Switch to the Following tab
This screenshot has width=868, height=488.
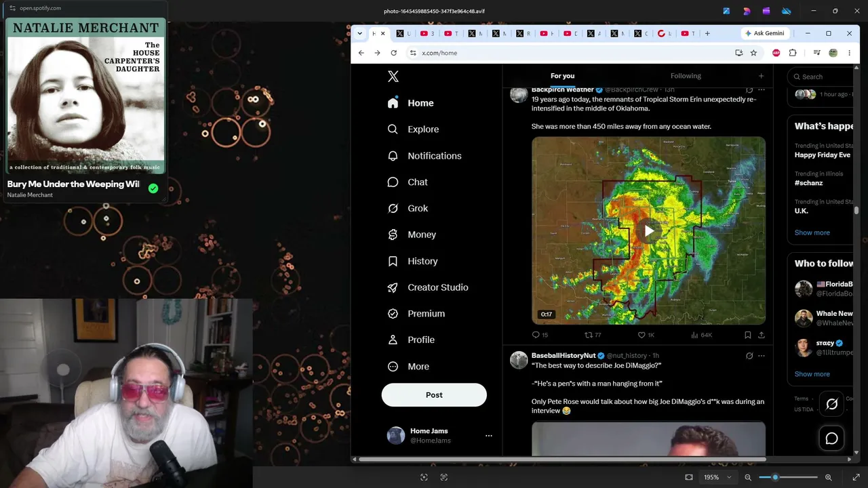tap(686, 76)
